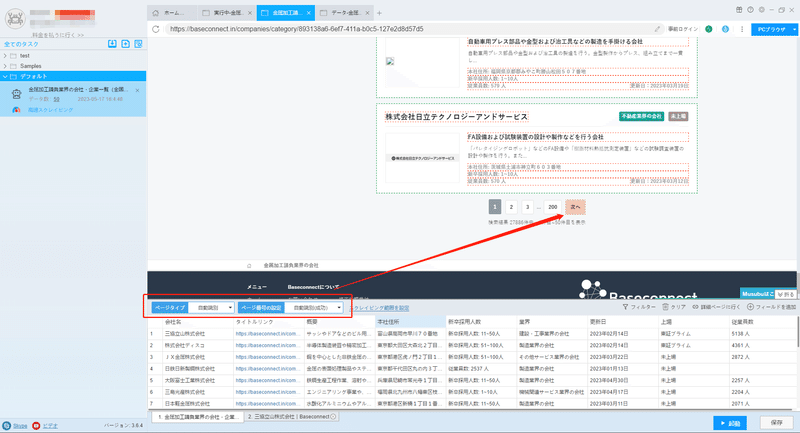Image resolution: width=800 pixels, height=433 pixels.
Task: Click the 起動 start button
Action: coord(730,423)
